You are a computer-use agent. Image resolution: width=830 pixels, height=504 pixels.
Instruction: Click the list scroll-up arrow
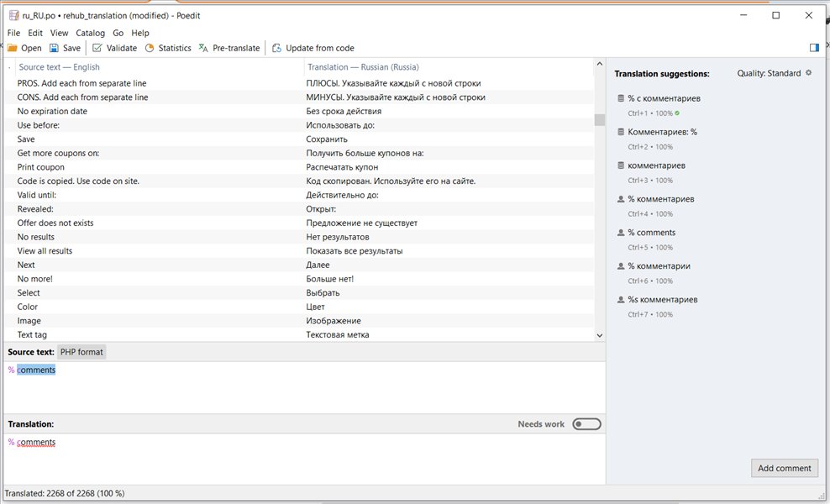click(599, 64)
